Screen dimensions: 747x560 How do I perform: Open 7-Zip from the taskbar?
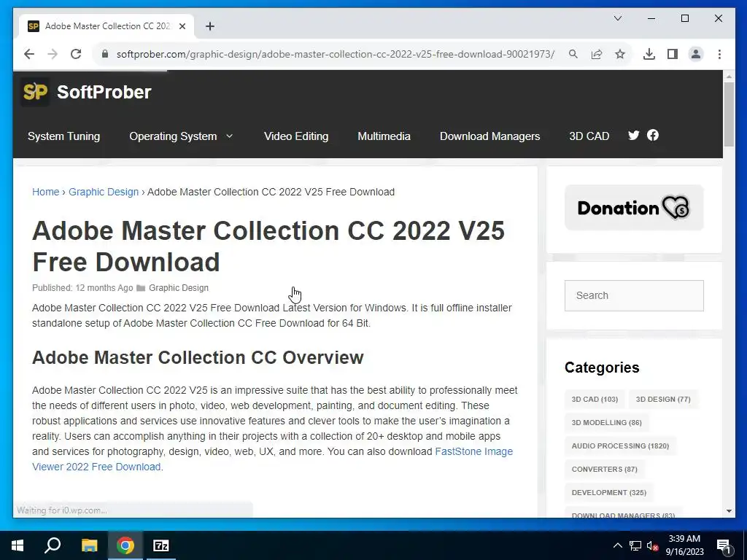(x=161, y=545)
